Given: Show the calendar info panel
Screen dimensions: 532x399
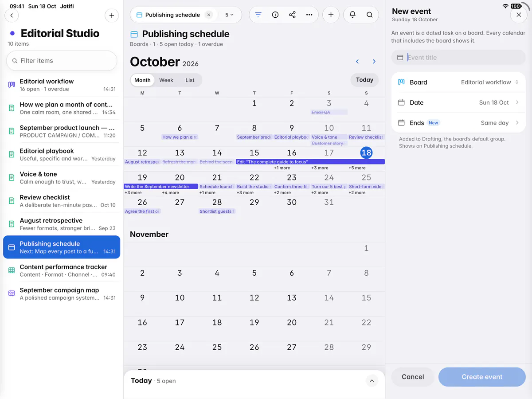Looking at the screenshot, I should tap(275, 15).
